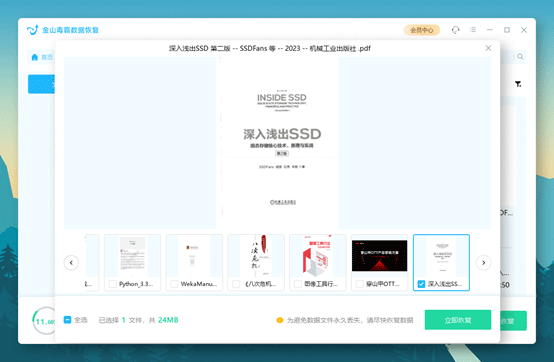Viewport: 554px width, 362px height.
Task: Open 会员中心 member center
Action: [x=422, y=30]
